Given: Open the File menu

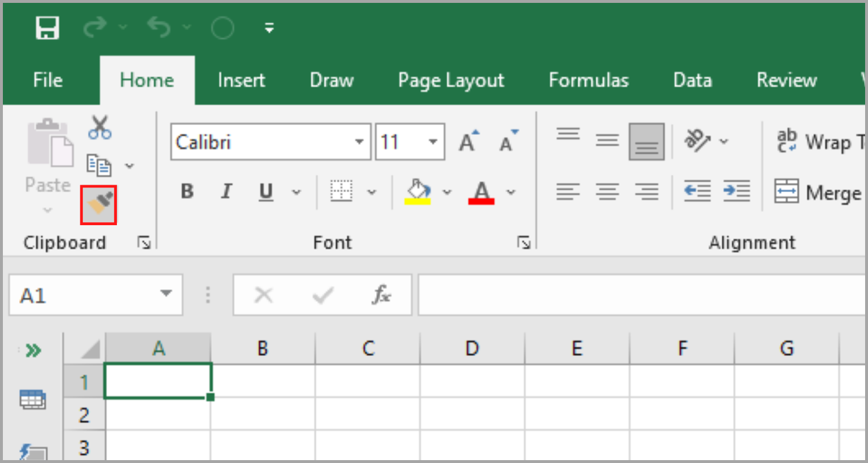Looking at the screenshot, I should [x=47, y=80].
